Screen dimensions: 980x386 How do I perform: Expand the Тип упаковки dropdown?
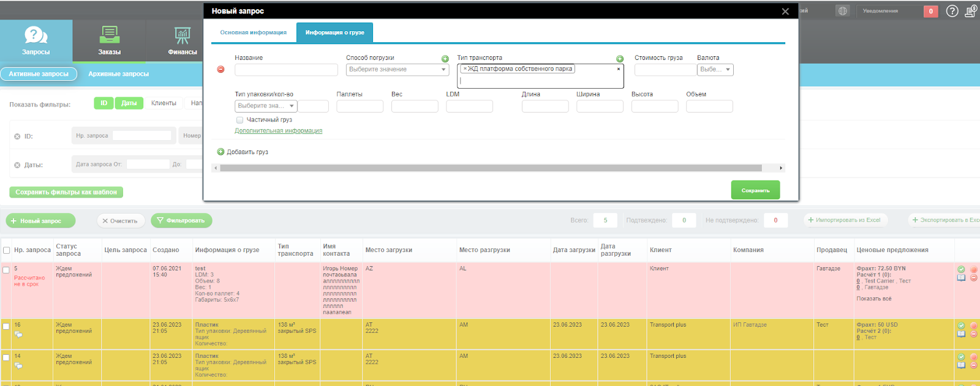(266, 106)
